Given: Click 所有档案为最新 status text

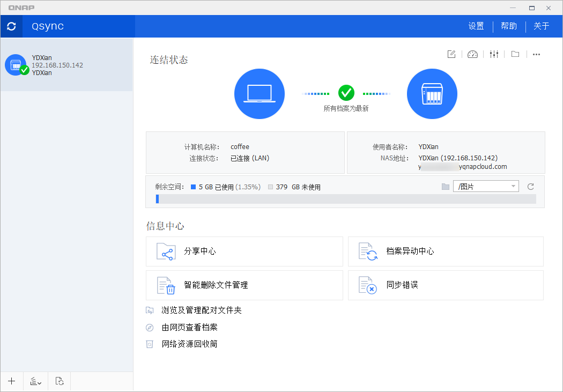Looking at the screenshot, I should click(x=346, y=108).
